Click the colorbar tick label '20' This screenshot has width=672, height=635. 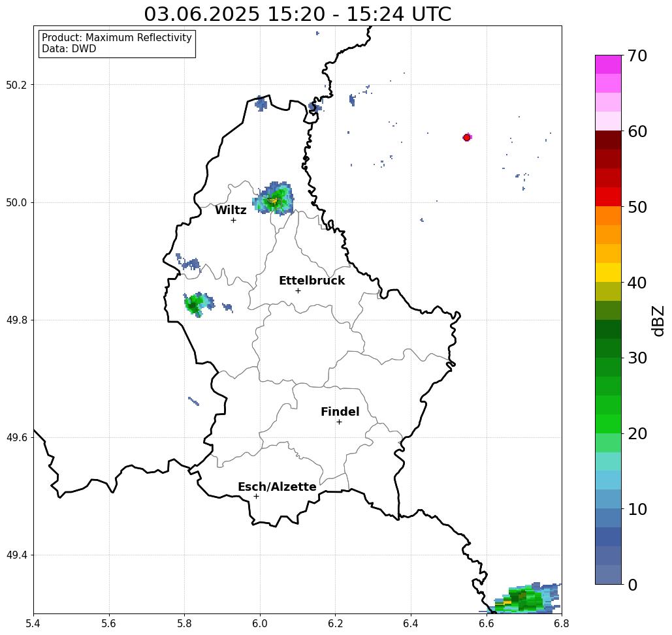[637, 433]
